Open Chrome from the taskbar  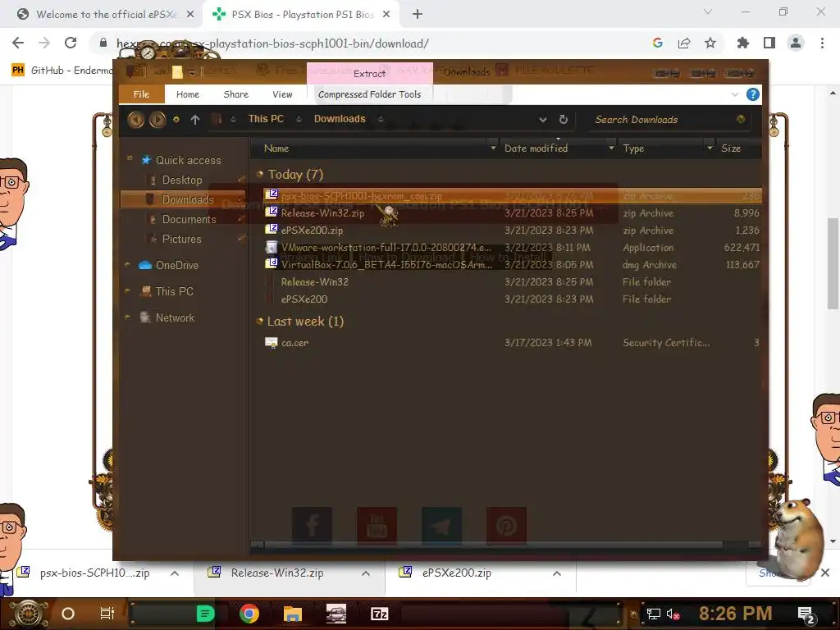coord(249,614)
